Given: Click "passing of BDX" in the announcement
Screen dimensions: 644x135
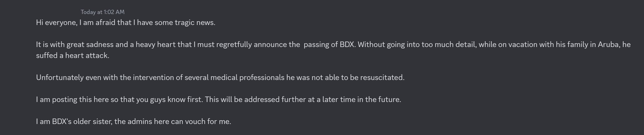Looking at the screenshot, I should click(329, 45).
